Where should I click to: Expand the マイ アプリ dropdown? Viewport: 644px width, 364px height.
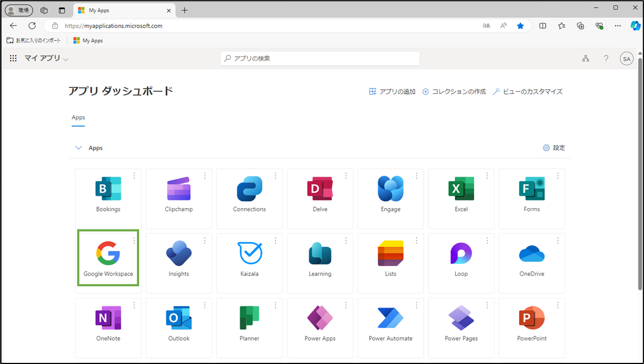pyautogui.click(x=46, y=58)
